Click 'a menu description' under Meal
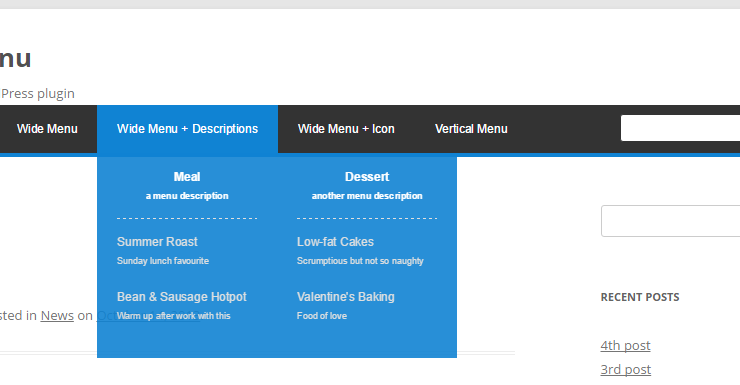The height and width of the screenshot is (385, 740). click(187, 196)
